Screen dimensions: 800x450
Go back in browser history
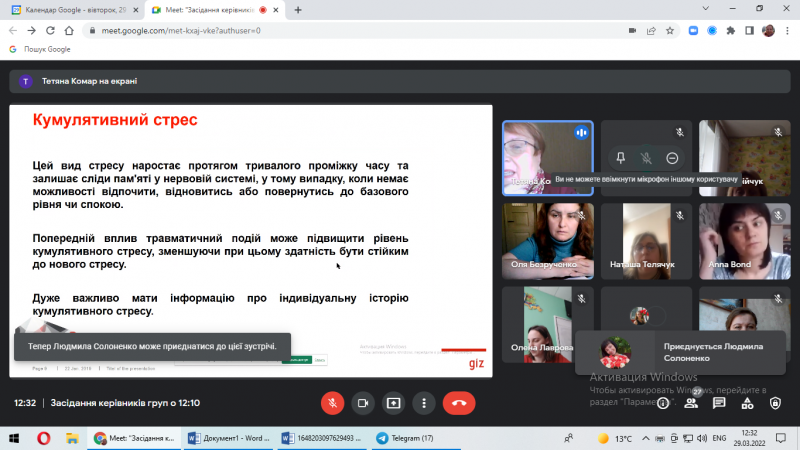point(13,31)
